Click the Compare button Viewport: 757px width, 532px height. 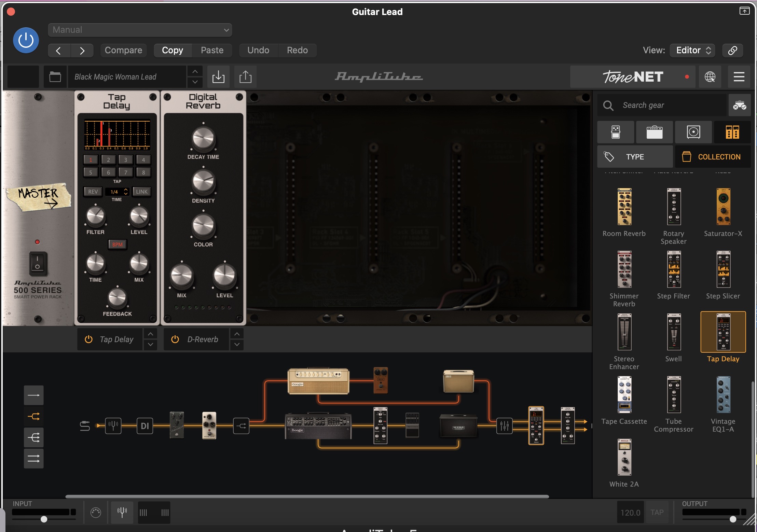click(123, 50)
